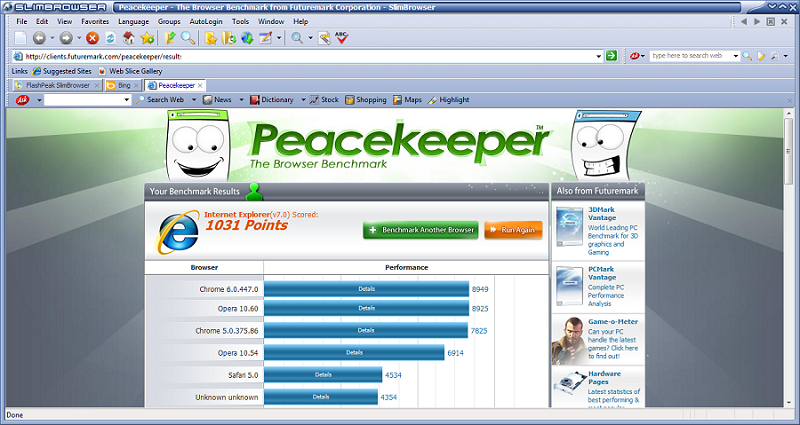Click the Benchmark Another Browser button
The height and width of the screenshot is (425, 800).
(420, 230)
